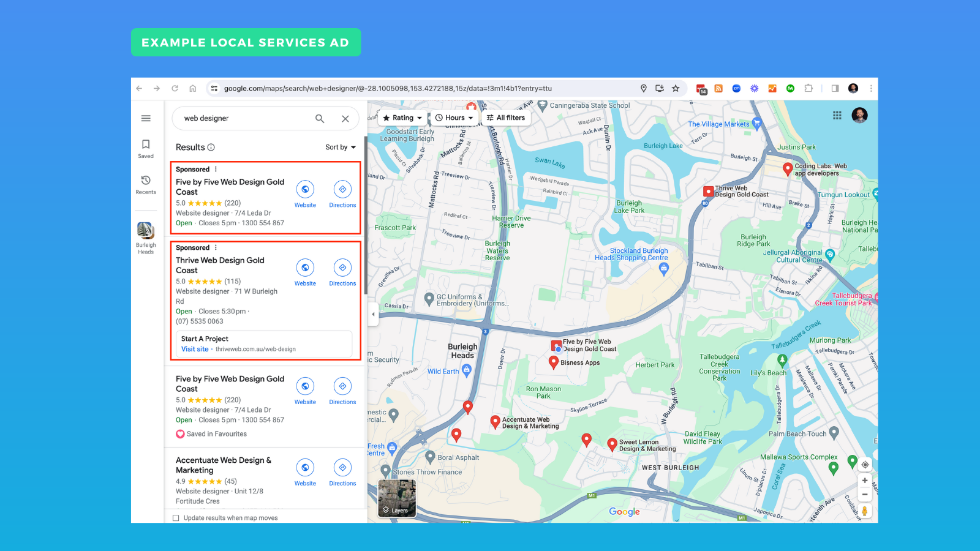Click Saved in Favourites heart label
The width and height of the screenshot is (980, 551).
click(211, 434)
